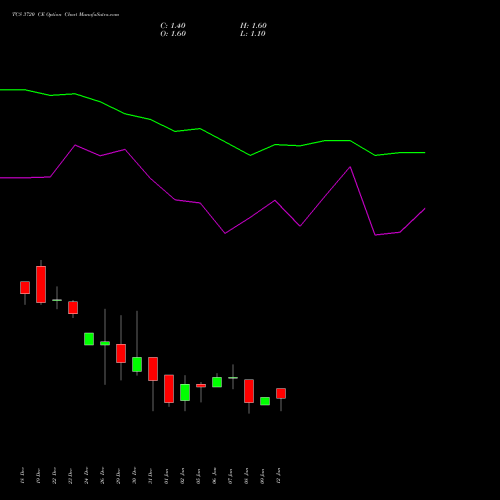The width and height of the screenshot is (500, 500).
Task: Click the '06 Jan' date axis label
Action: pyautogui.click(x=214, y=476)
